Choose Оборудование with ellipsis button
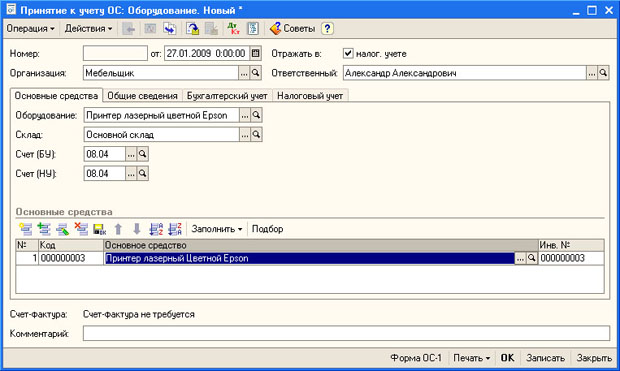The width and height of the screenshot is (620, 371). pos(245,115)
